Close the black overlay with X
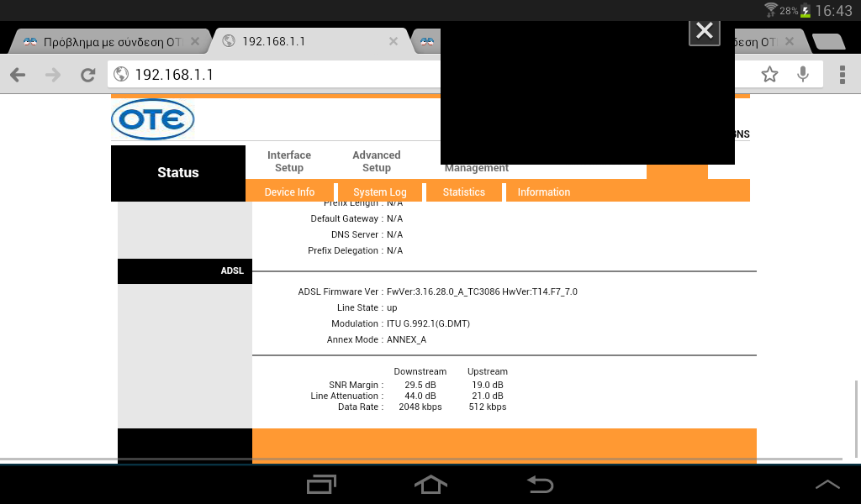This screenshot has height=504, width=861. point(705,32)
